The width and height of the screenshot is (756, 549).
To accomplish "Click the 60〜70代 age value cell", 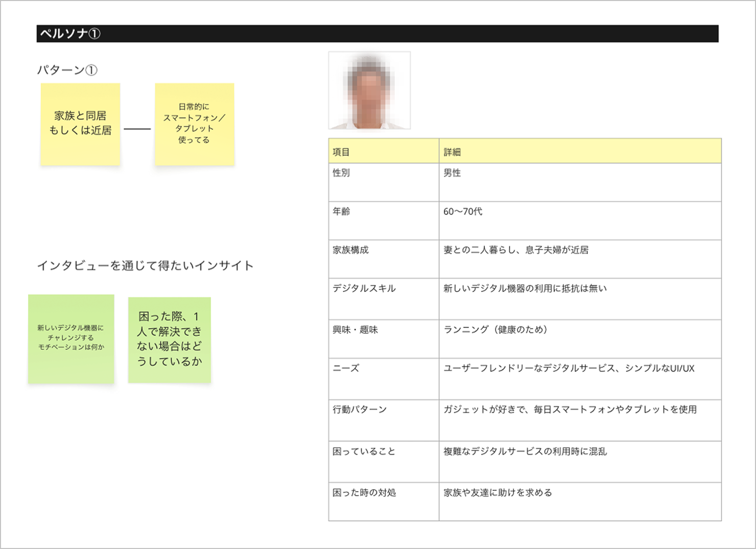I will tap(580, 220).
